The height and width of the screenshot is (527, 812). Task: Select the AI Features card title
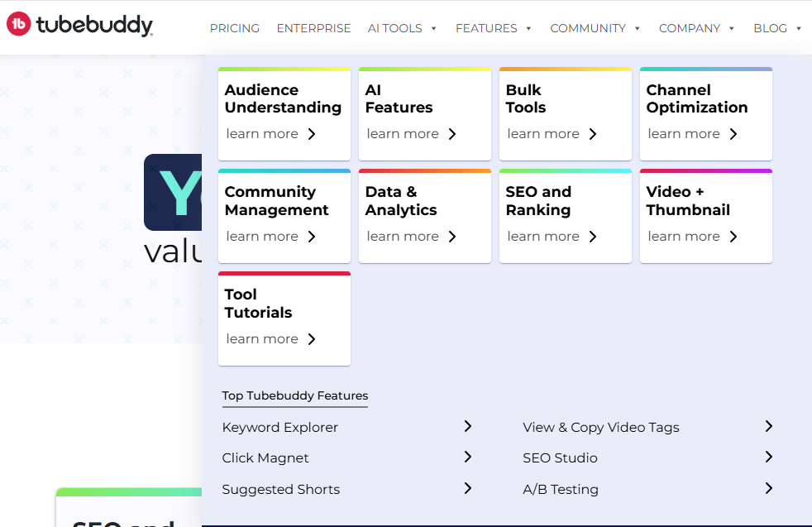(x=399, y=98)
